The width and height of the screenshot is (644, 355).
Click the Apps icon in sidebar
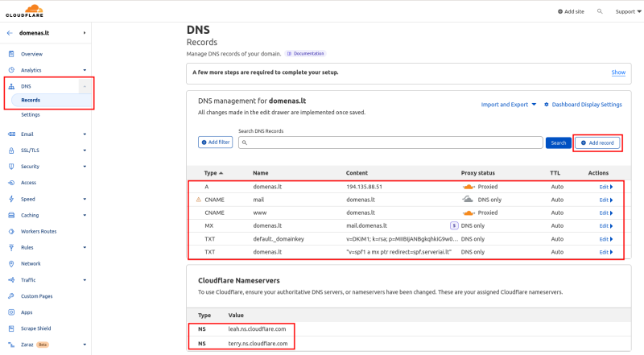pos(11,312)
